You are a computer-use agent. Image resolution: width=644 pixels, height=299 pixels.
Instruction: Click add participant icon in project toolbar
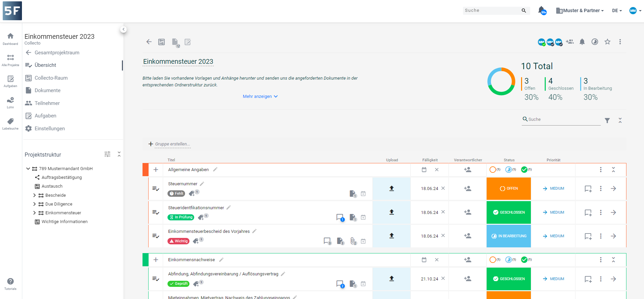[x=570, y=42]
